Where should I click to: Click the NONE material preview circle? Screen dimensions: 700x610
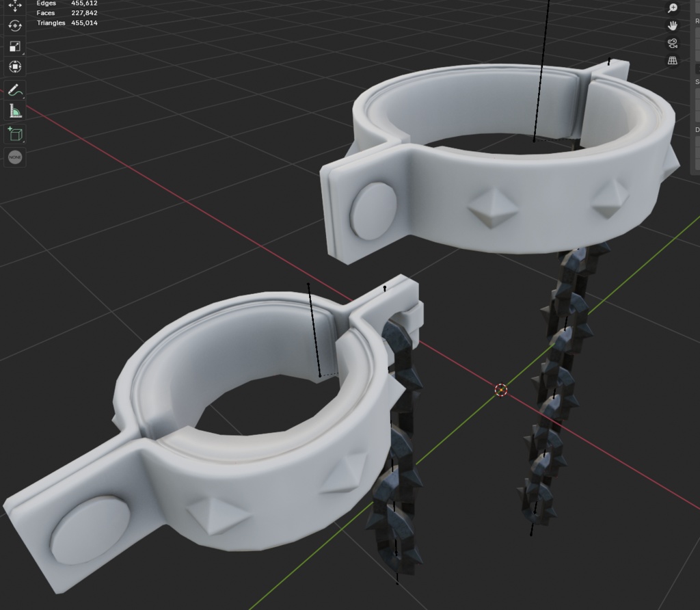[14, 158]
